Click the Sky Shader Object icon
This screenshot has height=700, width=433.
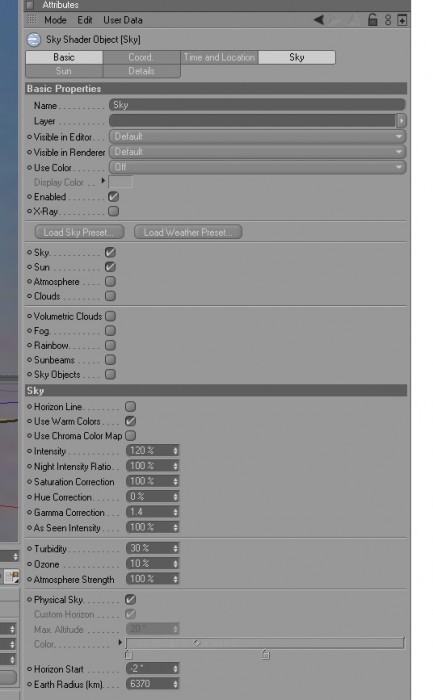(x=34, y=40)
